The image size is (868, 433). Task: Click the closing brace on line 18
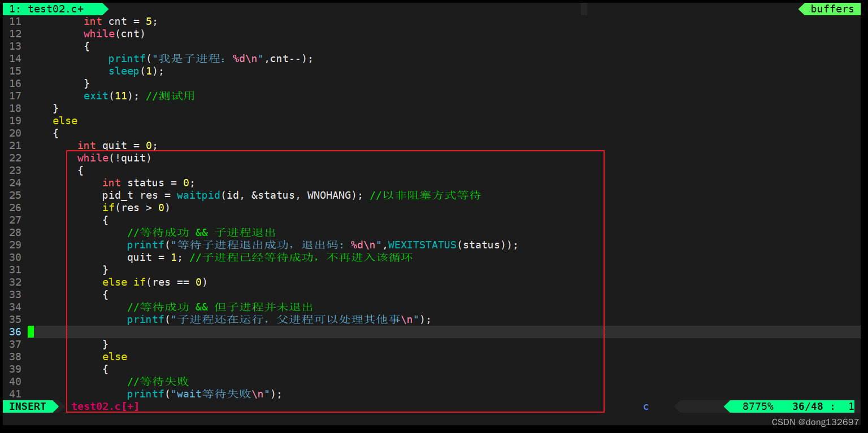point(55,108)
